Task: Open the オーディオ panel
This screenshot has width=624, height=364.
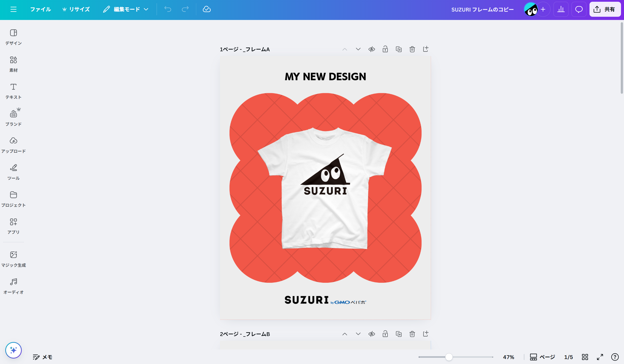Action: [x=13, y=286]
